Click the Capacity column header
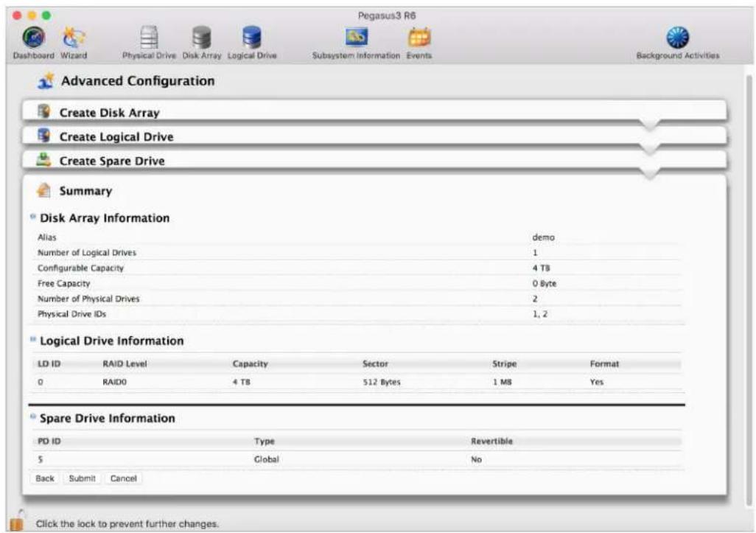 (250, 363)
